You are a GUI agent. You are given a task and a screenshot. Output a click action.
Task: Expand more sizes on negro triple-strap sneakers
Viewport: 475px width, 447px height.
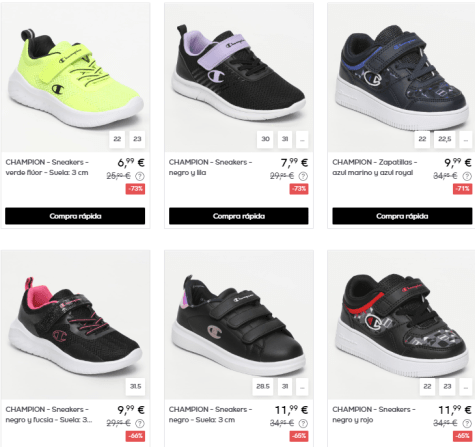(x=302, y=386)
